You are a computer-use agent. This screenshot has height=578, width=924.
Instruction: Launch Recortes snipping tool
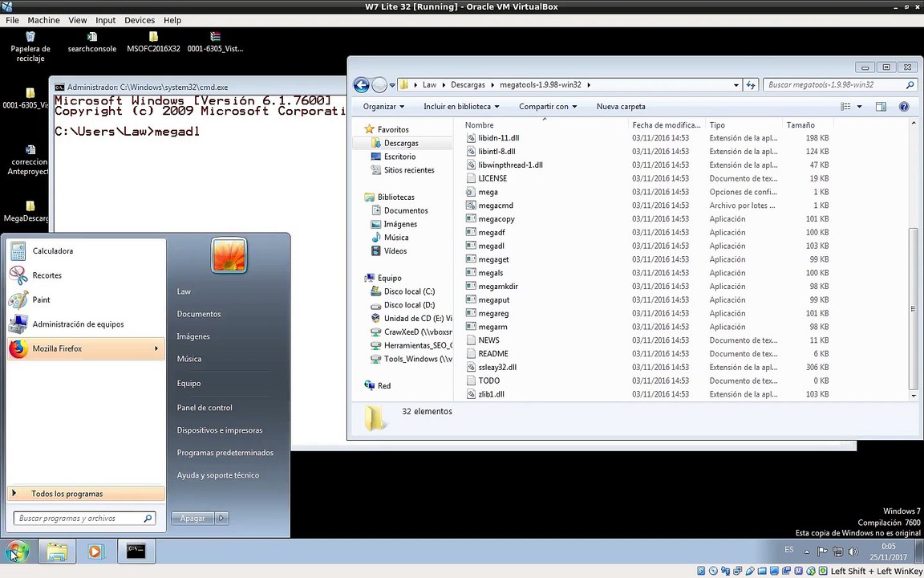(x=86, y=275)
